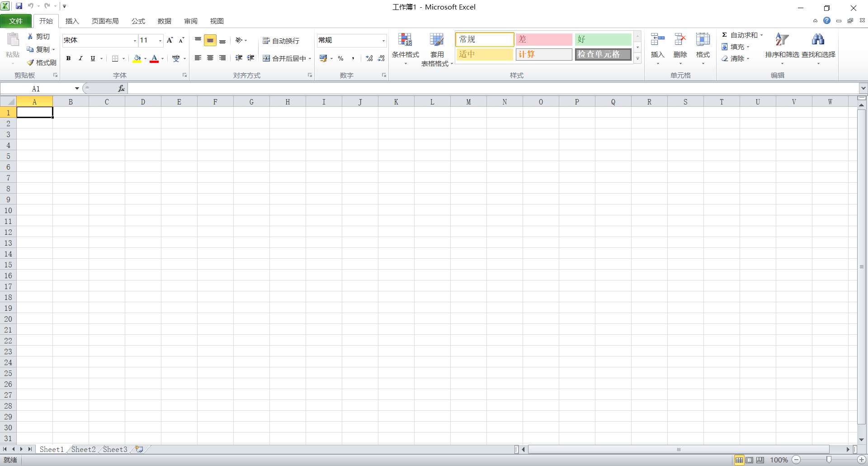Select the Format Painter (格式刷) tool
The height and width of the screenshot is (466, 868).
(41, 62)
